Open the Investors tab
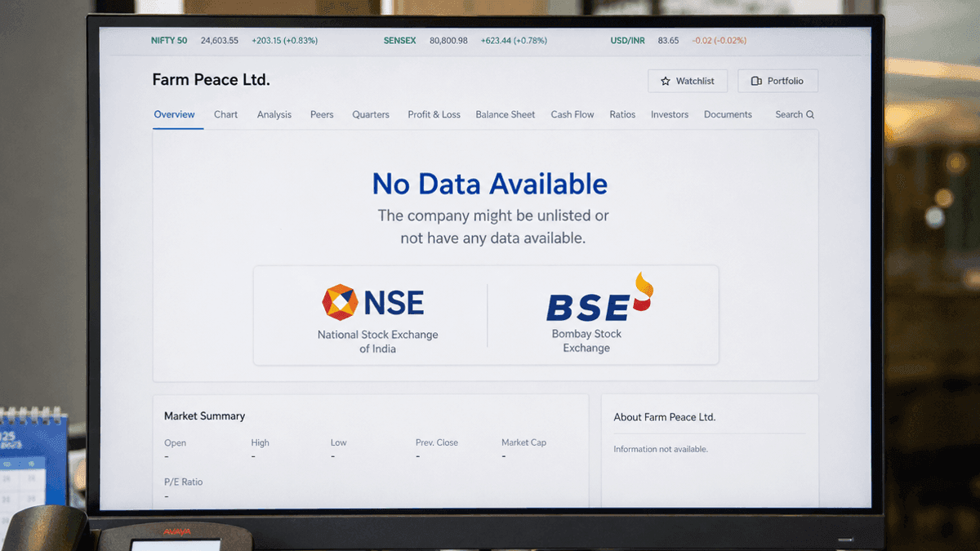This screenshot has height=551, width=980. click(x=670, y=114)
